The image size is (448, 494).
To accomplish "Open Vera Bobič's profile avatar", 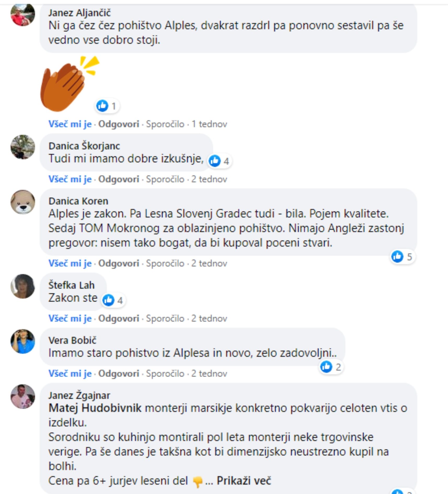I will pos(23,342).
